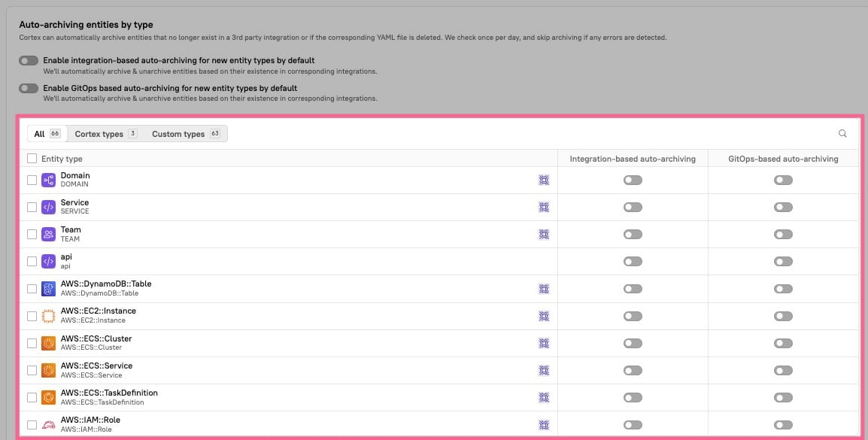Click the Service entity code icon

49,207
